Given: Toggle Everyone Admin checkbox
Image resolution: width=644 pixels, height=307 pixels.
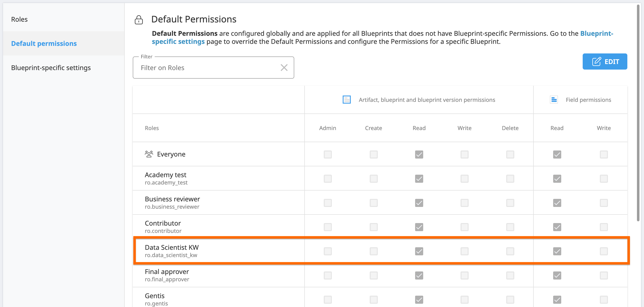Looking at the screenshot, I should tap(328, 155).
